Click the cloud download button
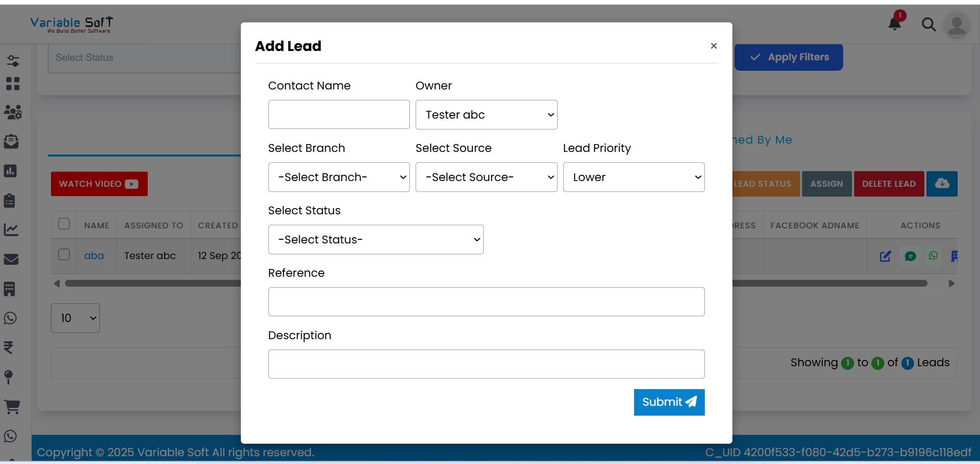980x464 pixels. (942, 184)
